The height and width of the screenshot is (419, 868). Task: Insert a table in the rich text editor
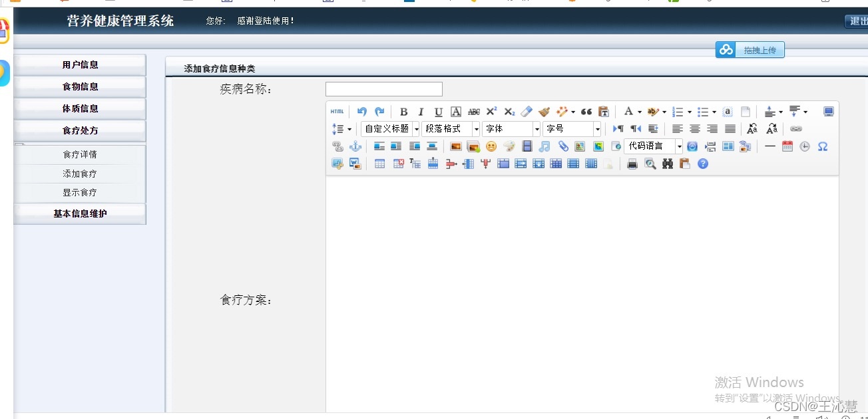tap(378, 164)
